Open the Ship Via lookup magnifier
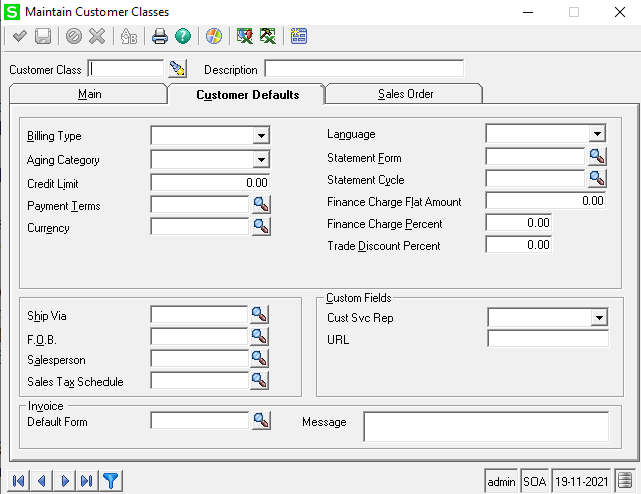Viewport: 641px width, 494px height. coord(259,314)
